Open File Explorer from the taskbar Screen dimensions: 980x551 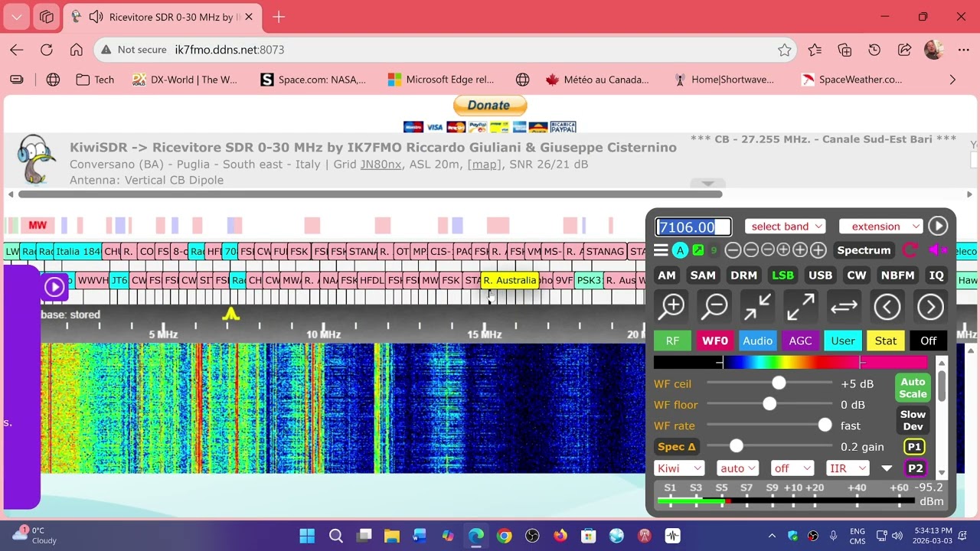point(391,536)
